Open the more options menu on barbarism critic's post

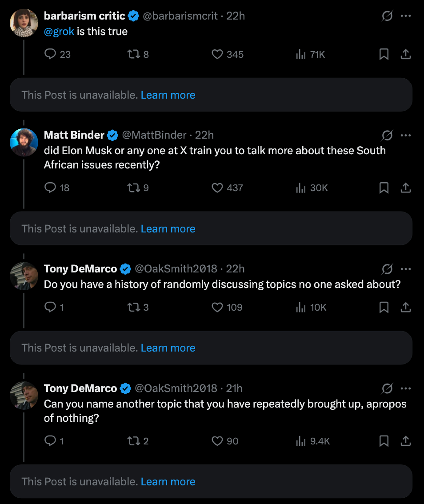point(405,16)
